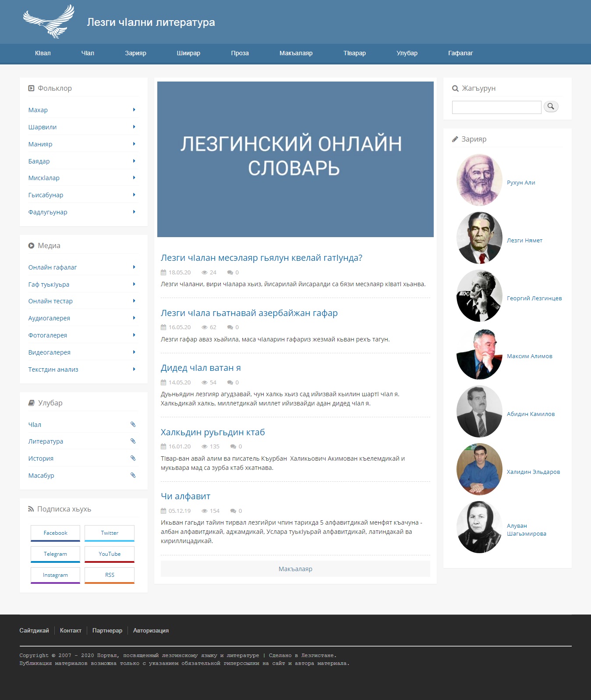
Task: Click the comments bubble icon under Дидед чӏал ватан я
Action: pyautogui.click(x=230, y=383)
